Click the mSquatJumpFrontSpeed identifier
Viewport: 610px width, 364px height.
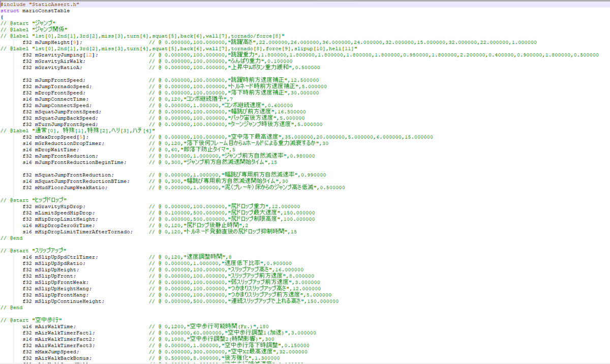pos(67,111)
